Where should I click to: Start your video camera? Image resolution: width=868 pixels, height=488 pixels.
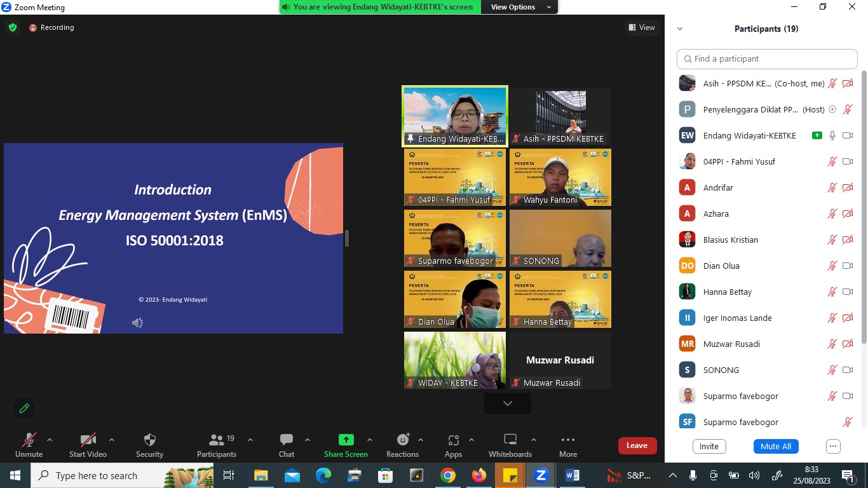(88, 445)
